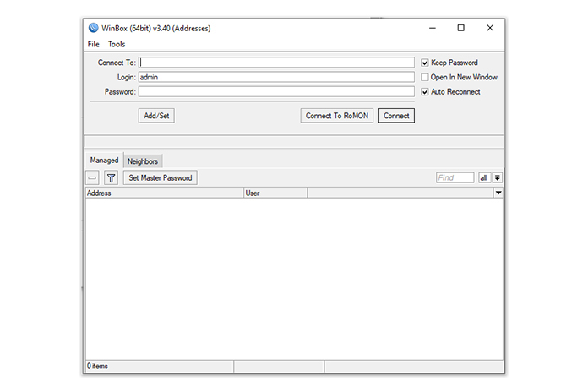The image size is (588, 392).
Task: Minimize the WinBox window
Action: click(x=432, y=28)
